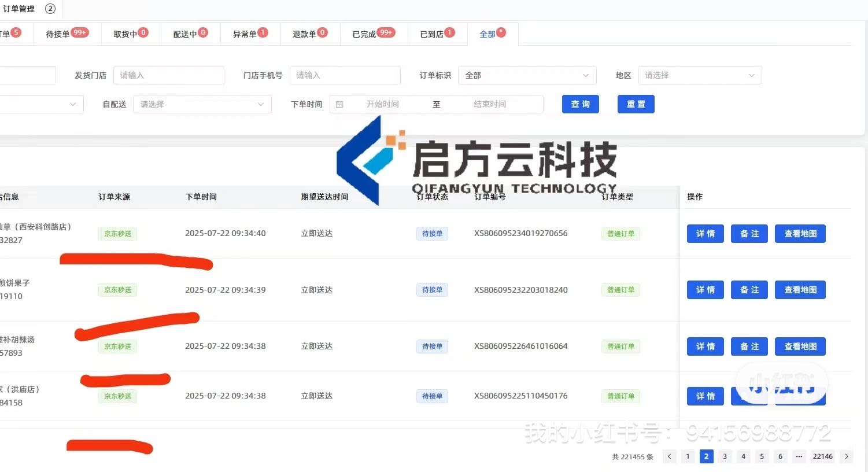This screenshot has width=868, height=472.
Task: Select the 全部 tab
Action: pyautogui.click(x=493, y=34)
